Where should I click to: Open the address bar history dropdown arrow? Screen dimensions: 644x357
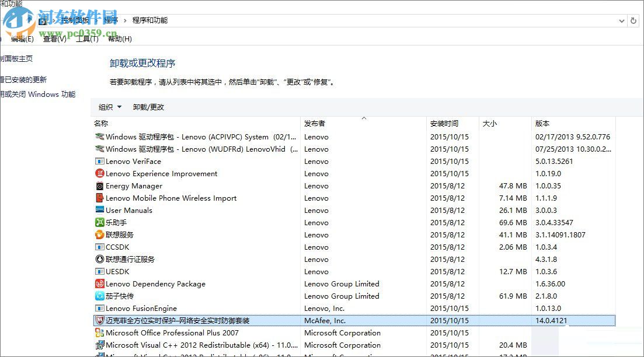(x=622, y=20)
